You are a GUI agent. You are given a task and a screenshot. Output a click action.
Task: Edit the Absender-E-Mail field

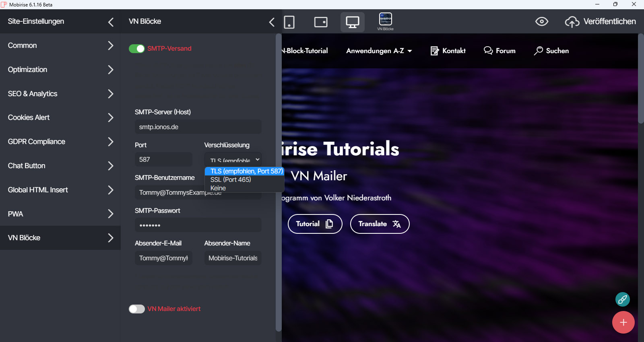pos(163,258)
